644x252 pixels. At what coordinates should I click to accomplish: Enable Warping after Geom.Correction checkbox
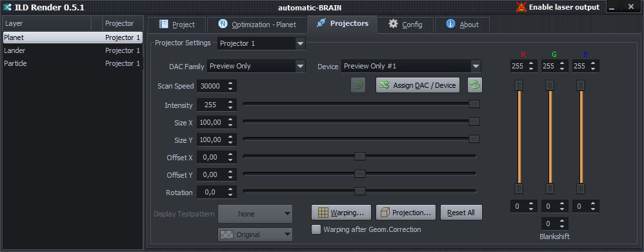tap(316, 229)
